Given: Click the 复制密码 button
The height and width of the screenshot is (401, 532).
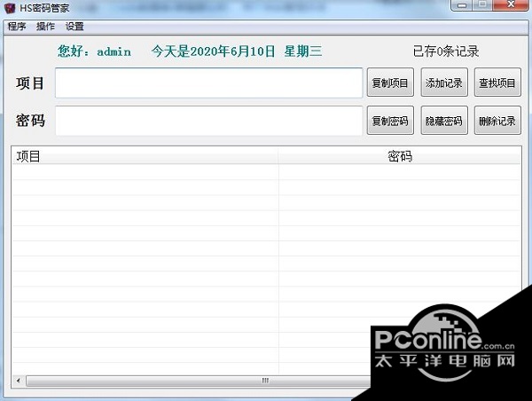Looking at the screenshot, I should [390, 121].
